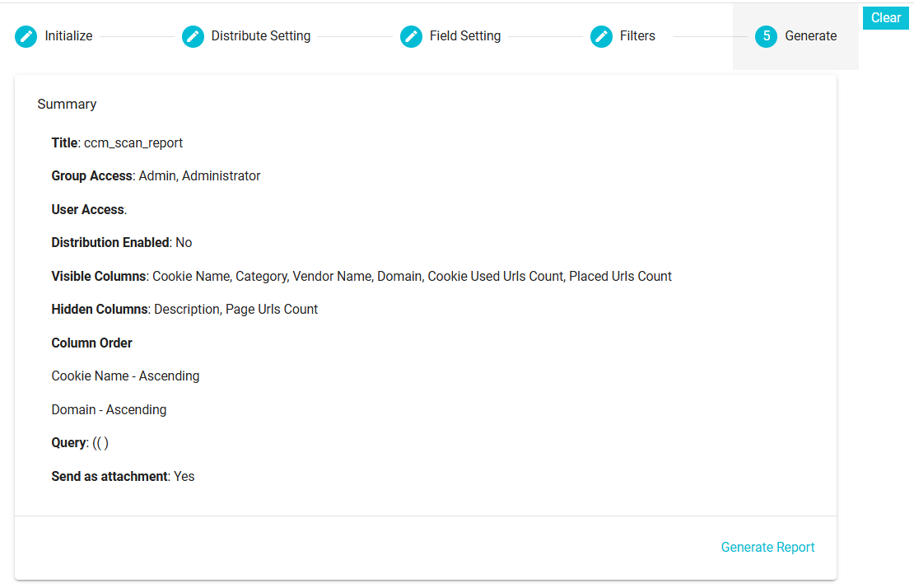Open the Distribute Setting step label
Viewport: 914px width, 588px height.
pyautogui.click(x=260, y=36)
